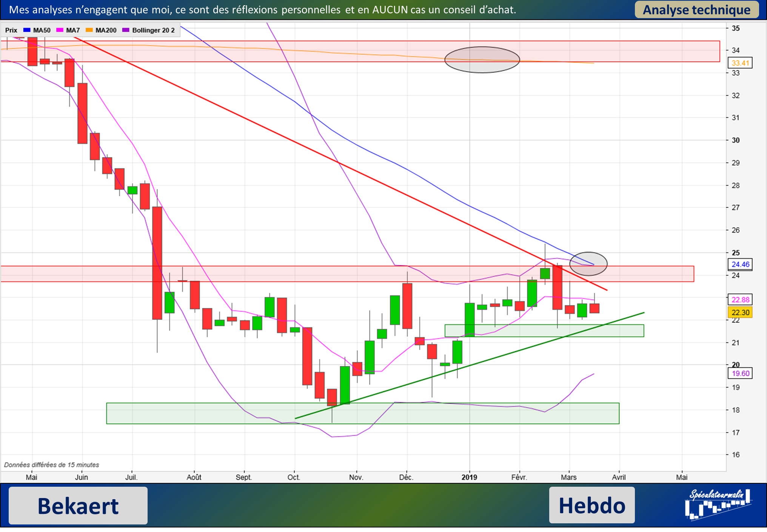Click the MA200 orange legend swatch

click(89, 30)
